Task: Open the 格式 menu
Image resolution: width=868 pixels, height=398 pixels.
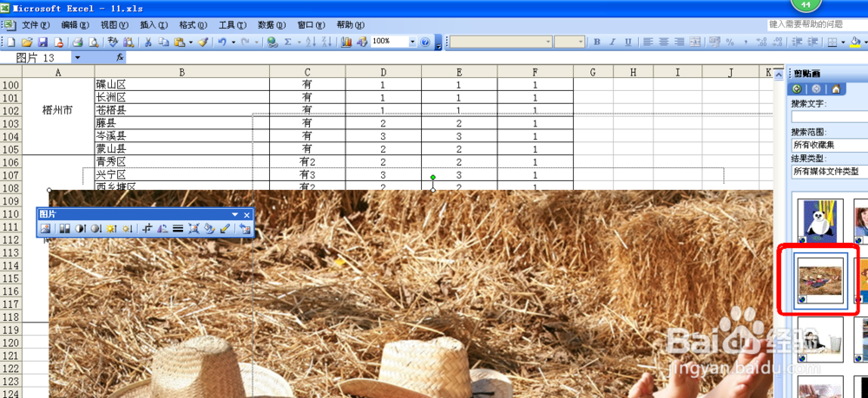Action: [x=193, y=25]
